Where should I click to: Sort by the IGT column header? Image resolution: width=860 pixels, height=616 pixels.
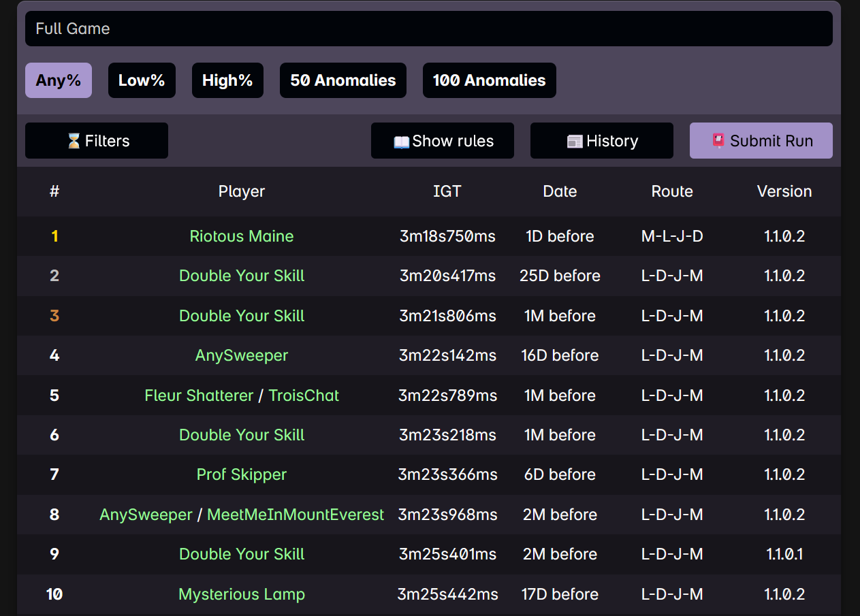447,191
